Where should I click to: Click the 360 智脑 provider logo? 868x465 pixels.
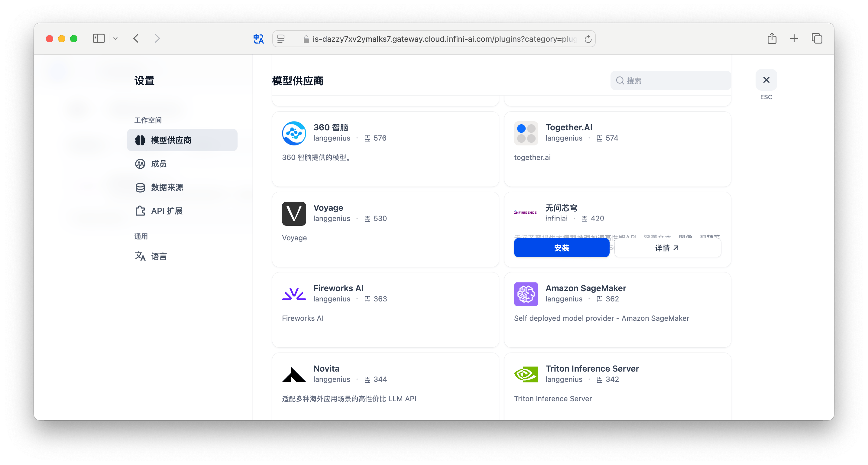click(294, 133)
